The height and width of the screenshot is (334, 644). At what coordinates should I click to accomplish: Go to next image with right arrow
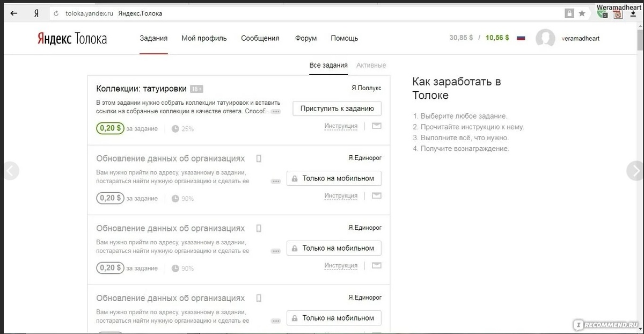[635, 171]
